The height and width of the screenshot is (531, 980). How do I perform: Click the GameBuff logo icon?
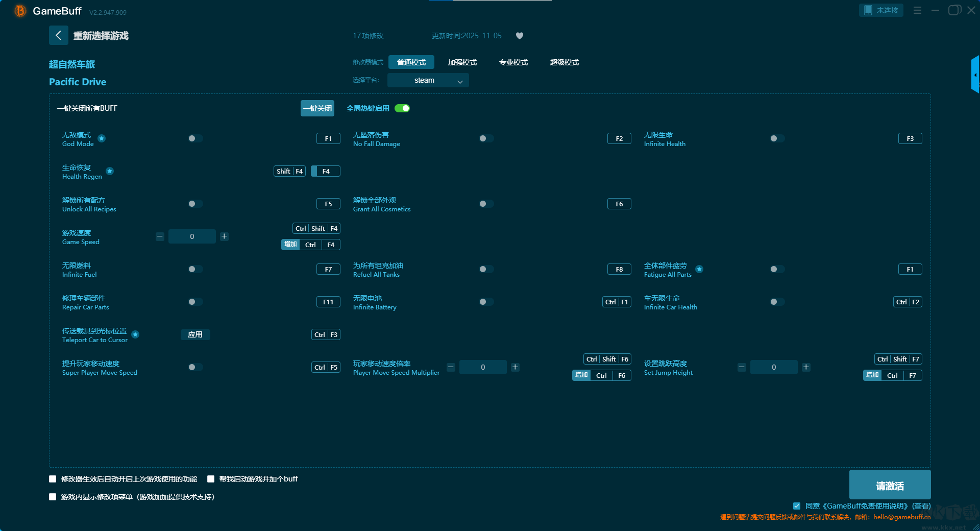(20, 11)
